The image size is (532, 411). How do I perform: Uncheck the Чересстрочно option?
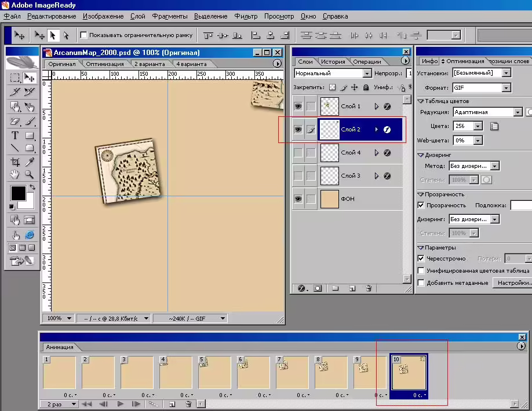tap(421, 259)
